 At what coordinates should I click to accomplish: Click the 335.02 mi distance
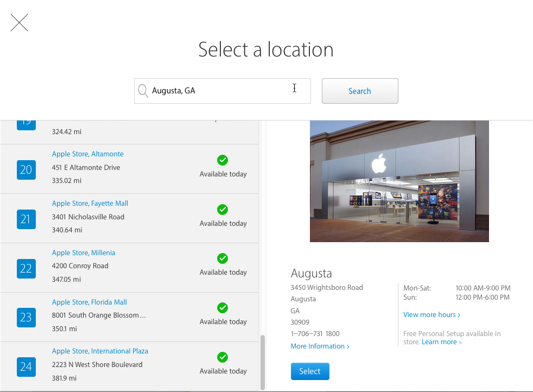tap(67, 181)
